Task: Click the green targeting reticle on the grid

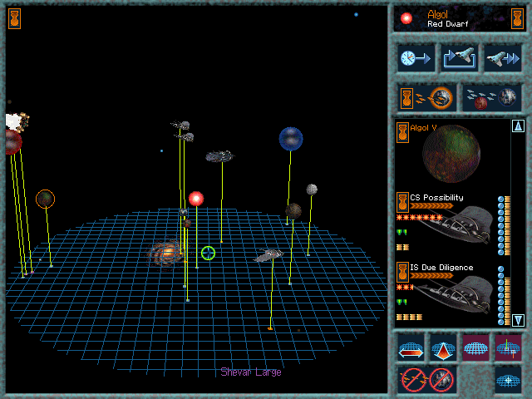Action: 208,253
